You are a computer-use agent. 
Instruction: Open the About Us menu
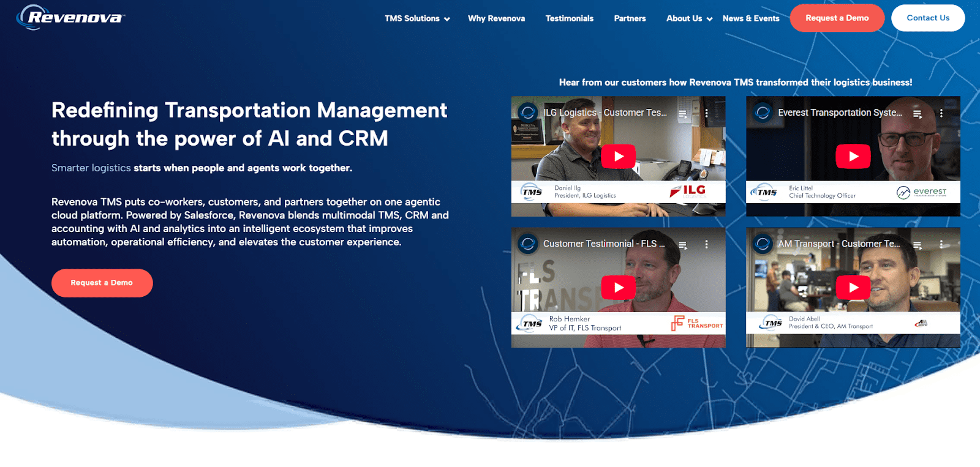(684, 18)
